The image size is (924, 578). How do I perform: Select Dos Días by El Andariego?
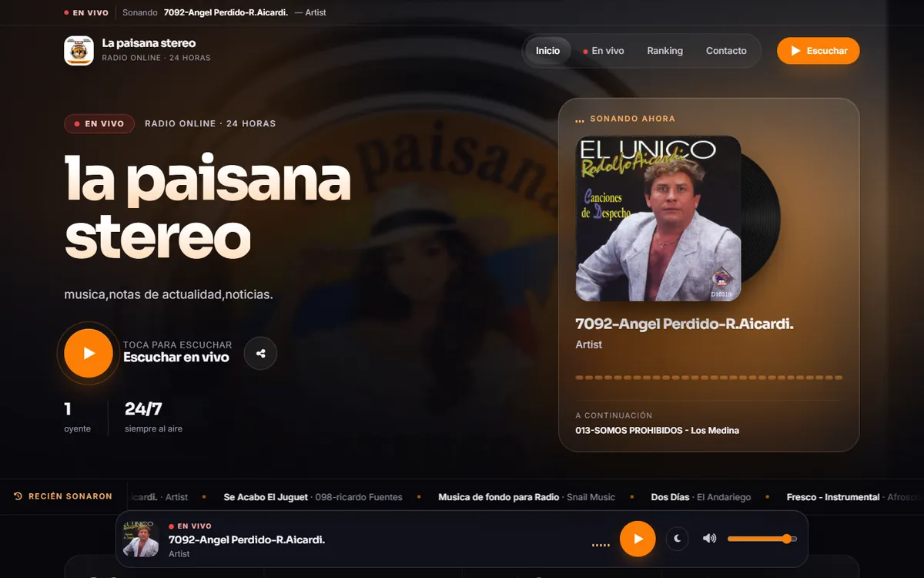701,497
